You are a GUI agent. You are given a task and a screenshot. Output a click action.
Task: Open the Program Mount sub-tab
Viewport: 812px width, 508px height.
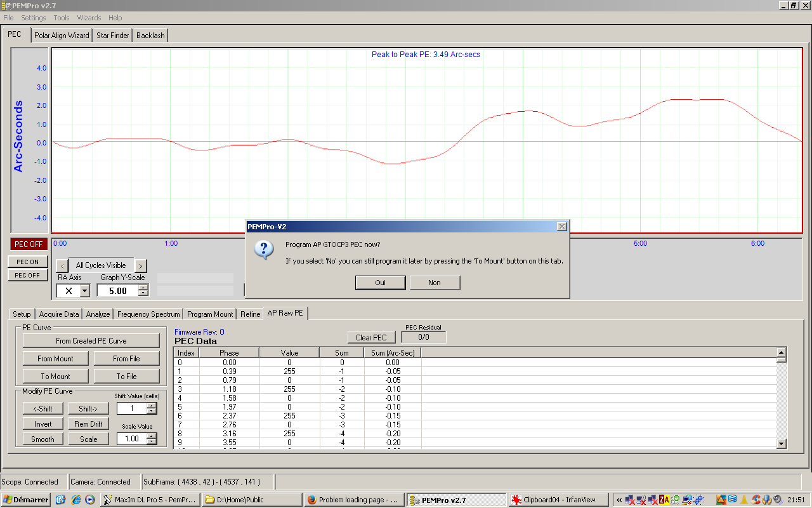click(x=210, y=314)
